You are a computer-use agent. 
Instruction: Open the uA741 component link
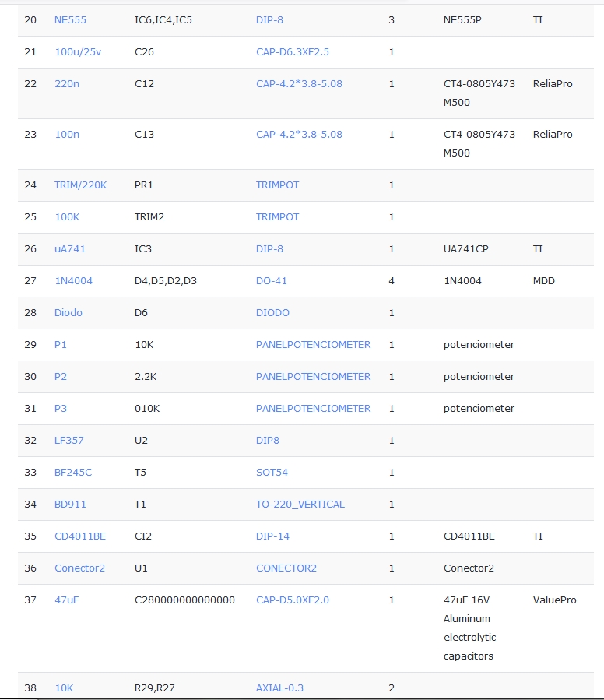70,249
